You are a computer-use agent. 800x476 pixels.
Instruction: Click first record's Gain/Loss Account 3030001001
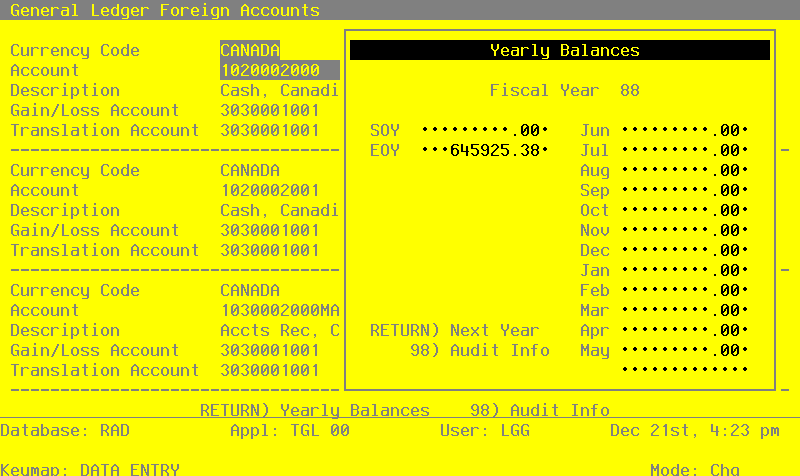pos(270,110)
